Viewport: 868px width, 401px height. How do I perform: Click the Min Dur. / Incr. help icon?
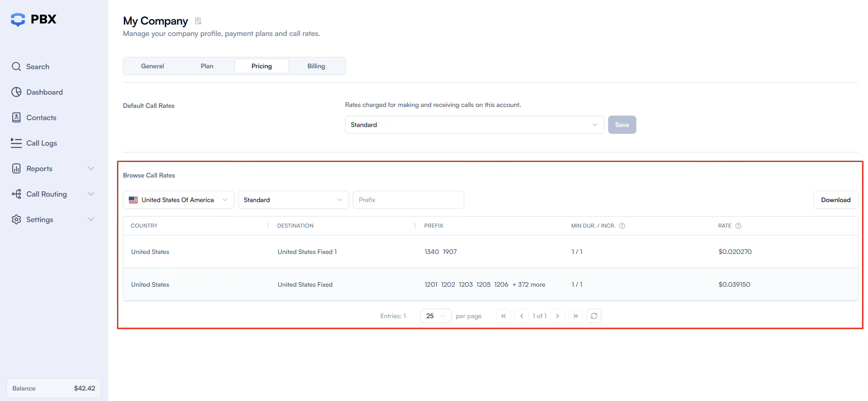(622, 226)
